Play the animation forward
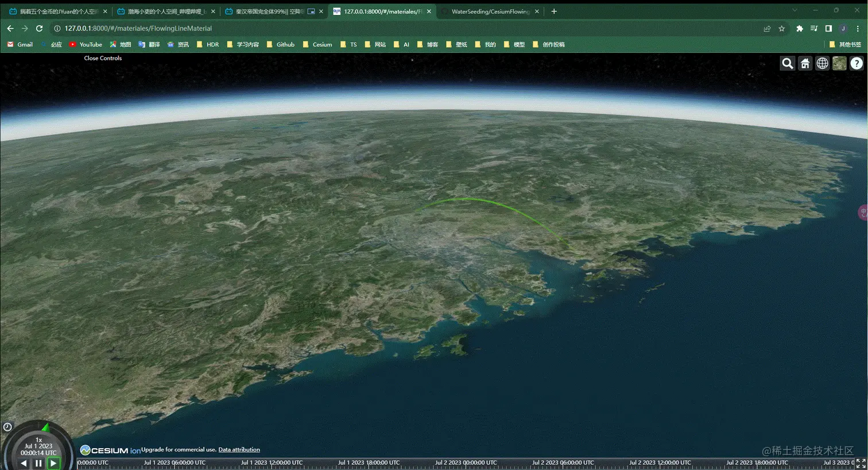 pos(53,463)
